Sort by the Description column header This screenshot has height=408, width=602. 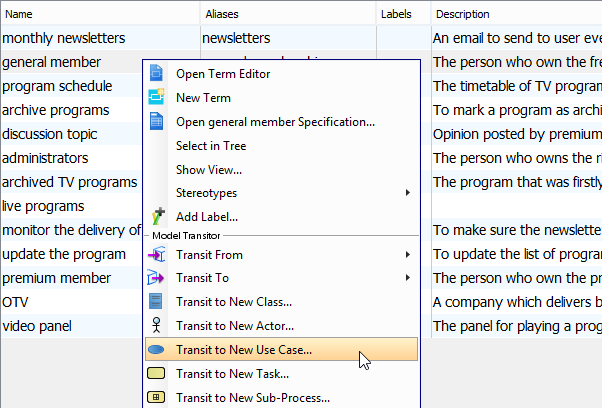pyautogui.click(x=517, y=14)
